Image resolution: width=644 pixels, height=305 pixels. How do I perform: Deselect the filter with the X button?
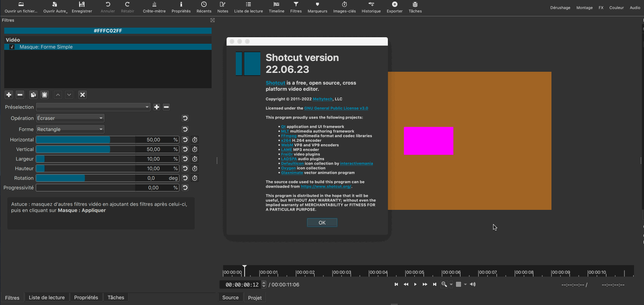83,95
